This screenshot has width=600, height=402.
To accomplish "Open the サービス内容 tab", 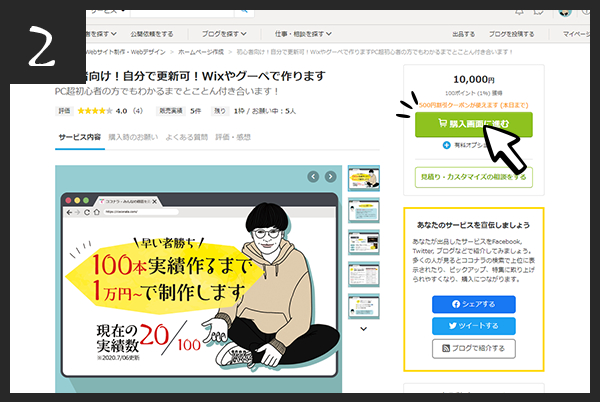I will coord(80,137).
